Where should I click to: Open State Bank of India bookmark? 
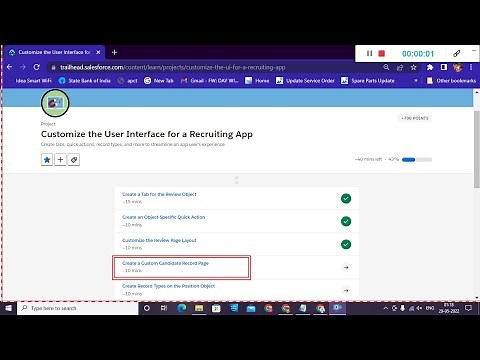click(85, 81)
